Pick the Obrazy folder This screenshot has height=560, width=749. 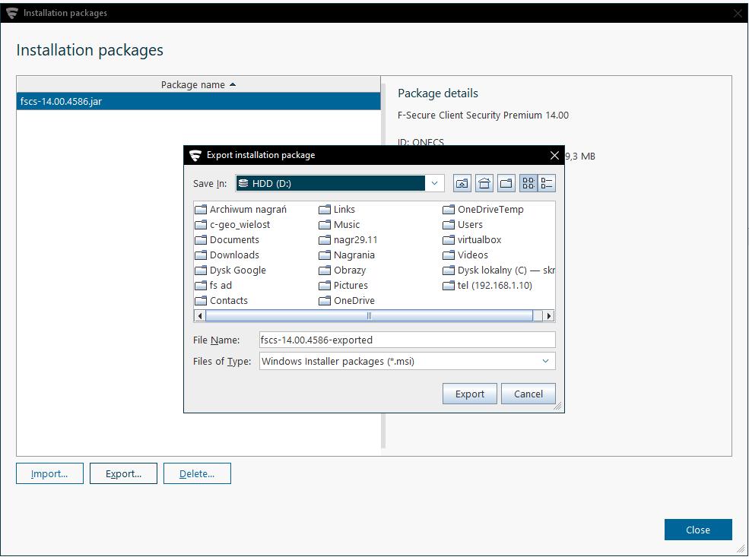(342, 271)
